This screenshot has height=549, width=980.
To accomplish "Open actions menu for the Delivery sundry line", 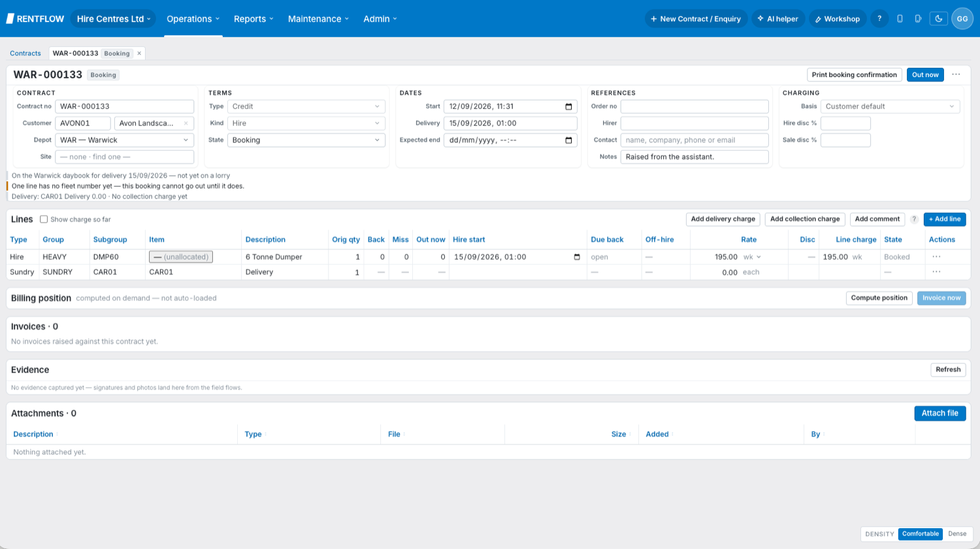I will click(936, 272).
